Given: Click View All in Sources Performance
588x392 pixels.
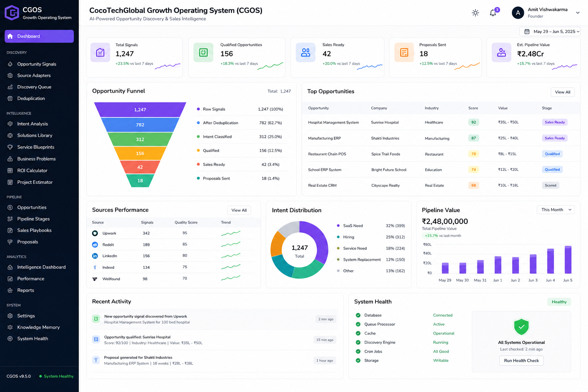Looking at the screenshot, I should (239, 210).
